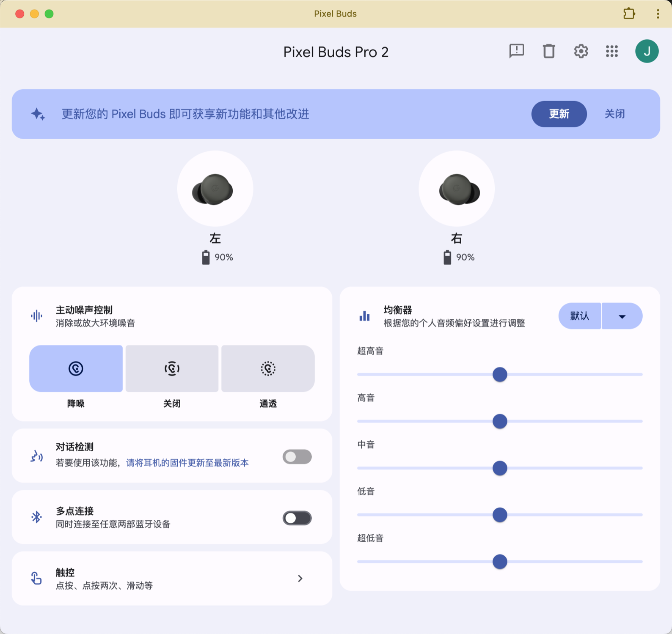
Task: Click the send feedback icon
Action: pos(516,51)
